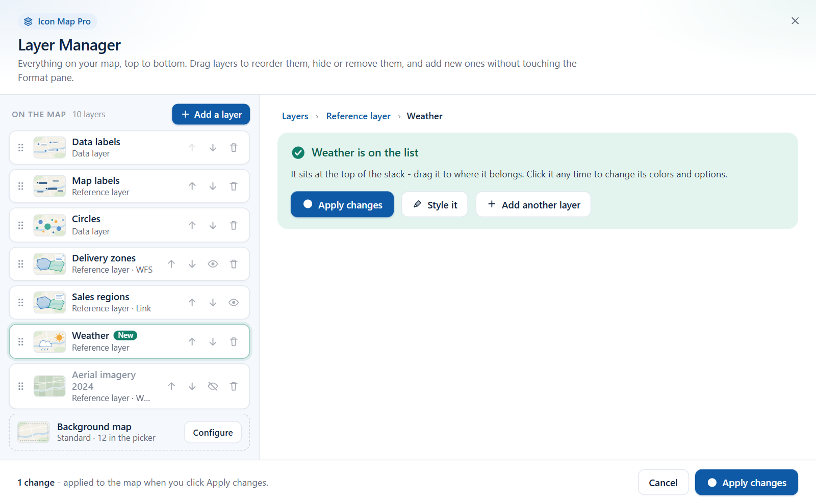This screenshot has width=816, height=504.
Task: Move Data labels layer down
Action: pos(213,148)
